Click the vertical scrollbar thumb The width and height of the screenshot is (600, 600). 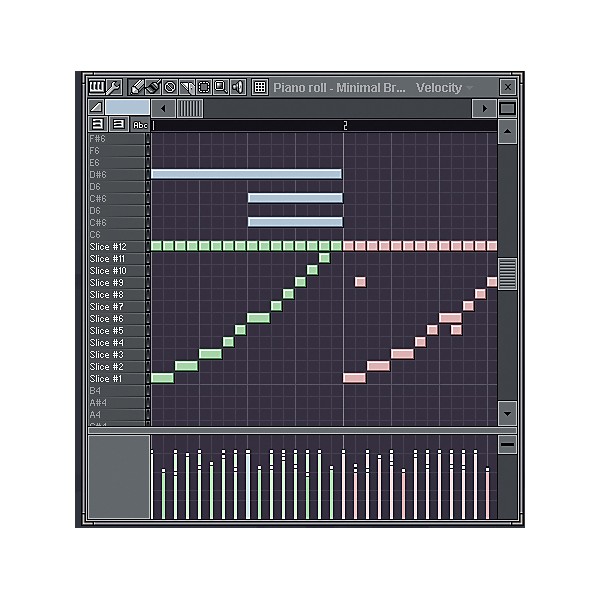pyautogui.click(x=507, y=274)
